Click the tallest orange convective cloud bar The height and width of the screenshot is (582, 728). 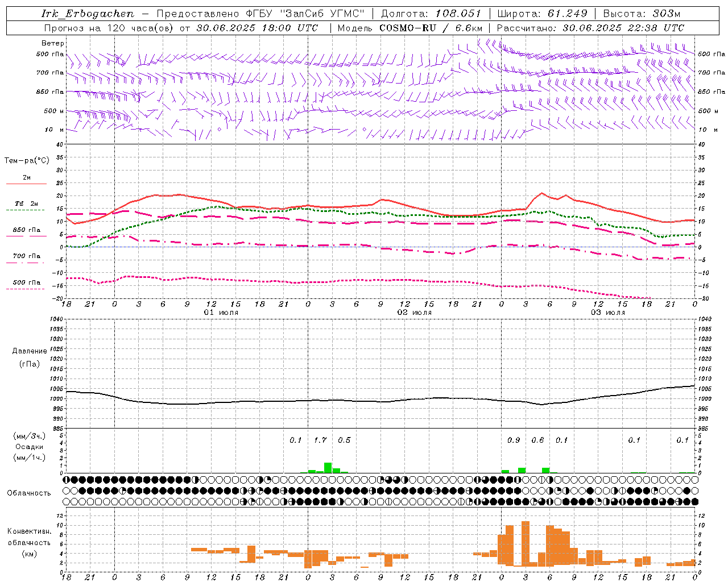click(526, 543)
